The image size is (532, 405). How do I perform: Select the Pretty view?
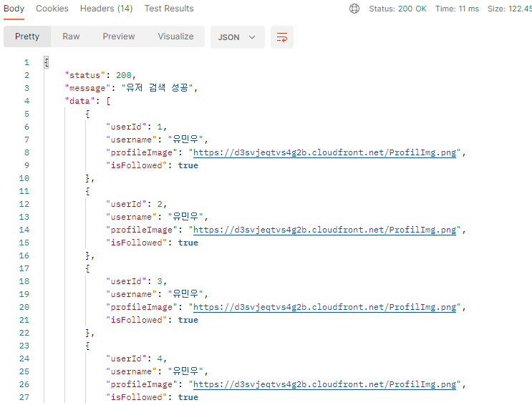(27, 36)
